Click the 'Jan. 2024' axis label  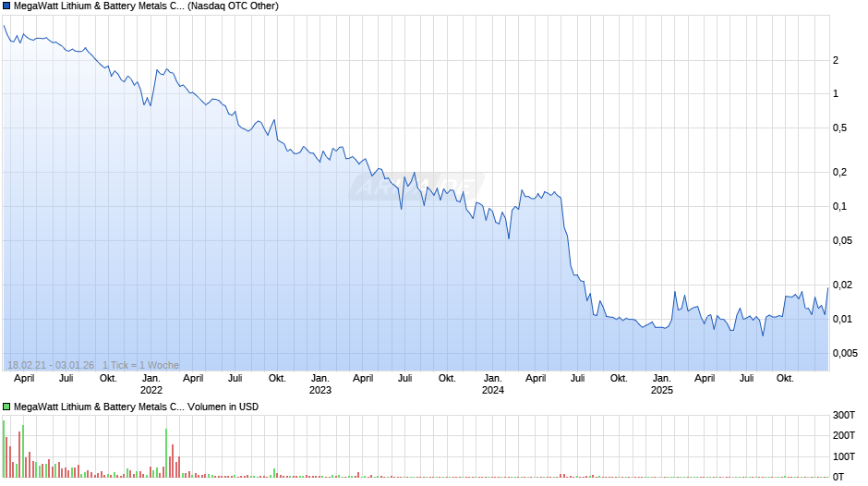coord(493,384)
